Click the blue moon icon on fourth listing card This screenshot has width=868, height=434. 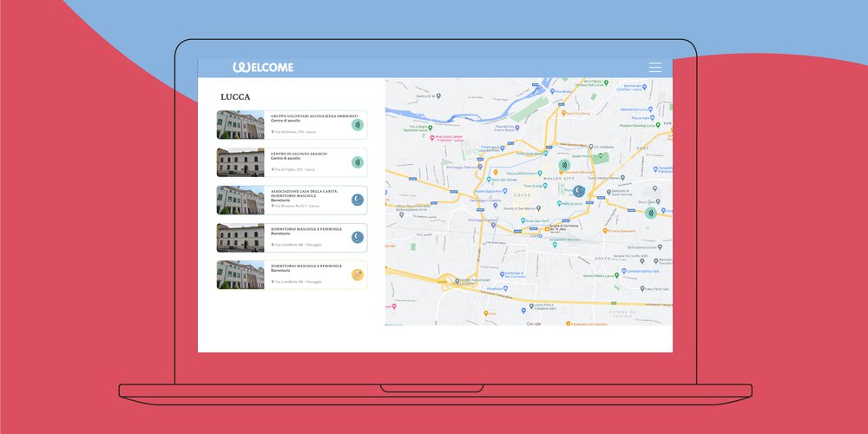coord(357,237)
